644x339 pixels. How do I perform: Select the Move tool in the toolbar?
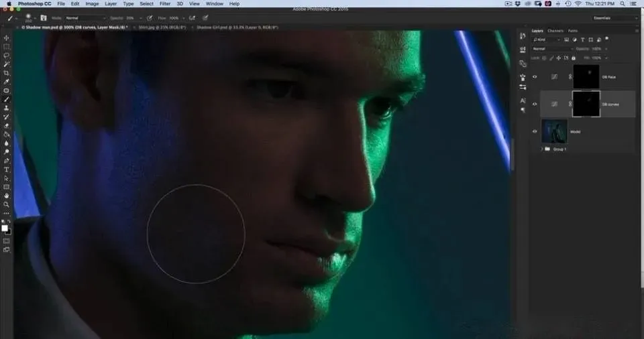tap(7, 38)
